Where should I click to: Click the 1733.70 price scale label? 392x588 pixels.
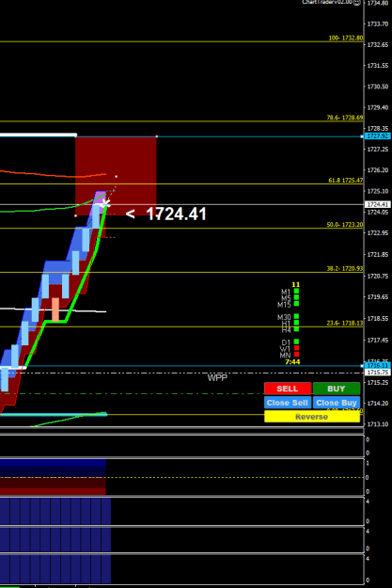pyautogui.click(x=377, y=24)
